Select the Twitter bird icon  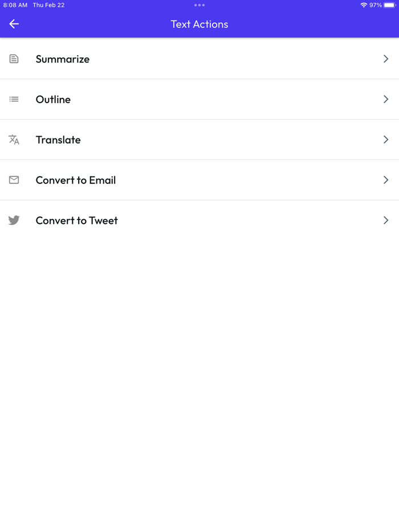point(13,220)
